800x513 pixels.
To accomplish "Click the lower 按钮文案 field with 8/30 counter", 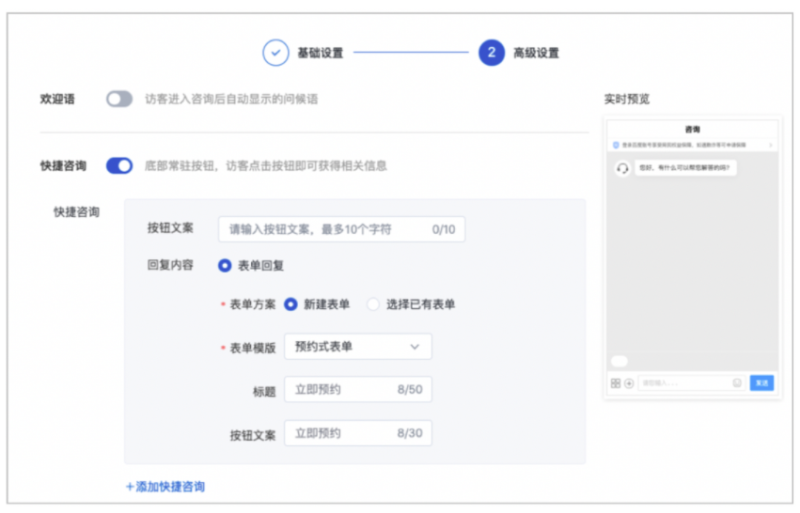I will (358, 433).
